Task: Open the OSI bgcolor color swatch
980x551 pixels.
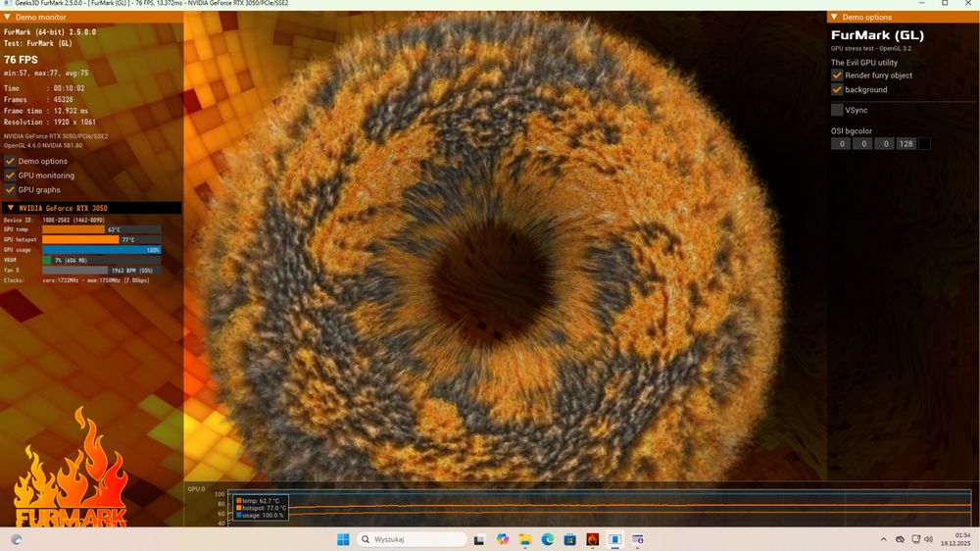Action: pos(924,144)
